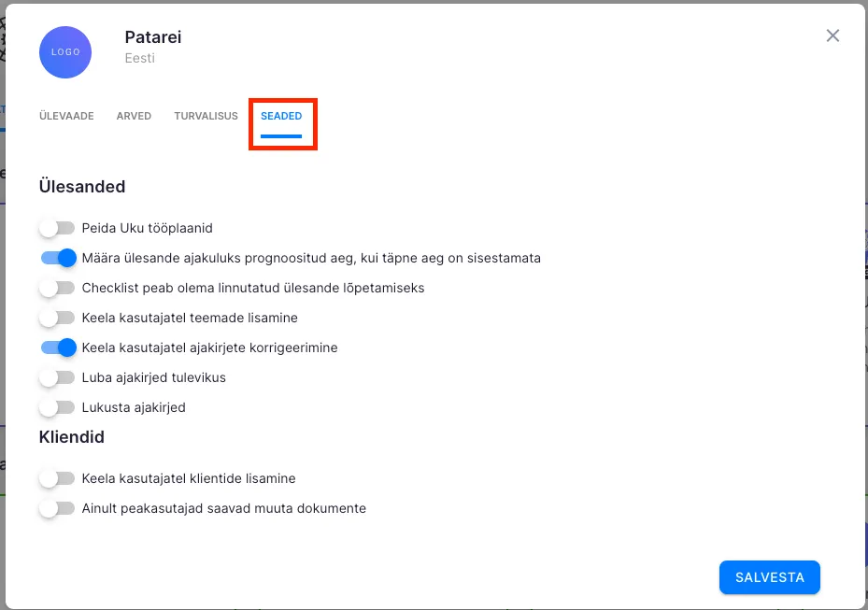Toggle the Lukusta ajakirjed switch
The image size is (868, 610).
57,407
